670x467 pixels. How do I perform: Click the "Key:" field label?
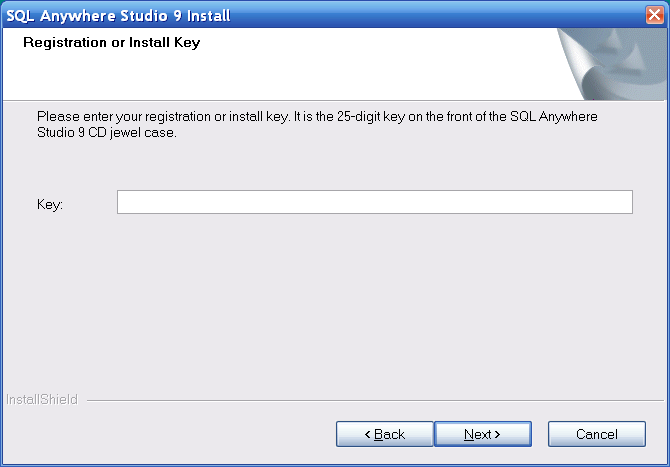(x=50, y=204)
